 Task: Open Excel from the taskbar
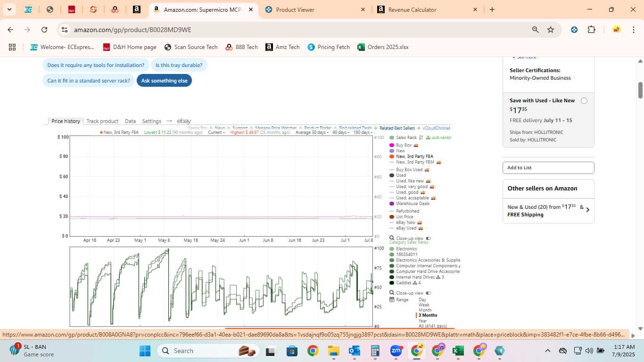[x=458, y=351]
